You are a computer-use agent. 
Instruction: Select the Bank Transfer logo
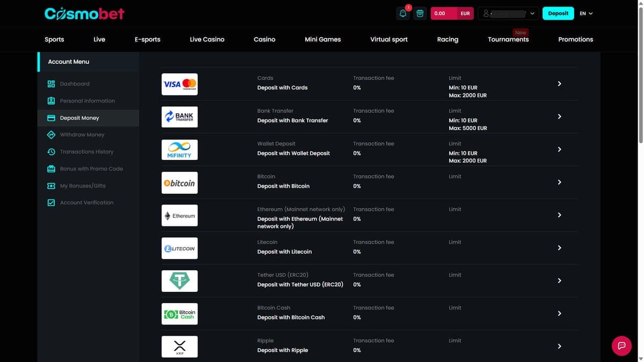[x=180, y=117]
